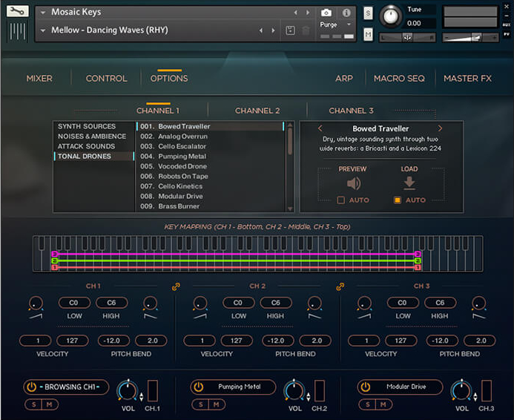
Task: Click the header volume slider
Action: tap(470, 38)
